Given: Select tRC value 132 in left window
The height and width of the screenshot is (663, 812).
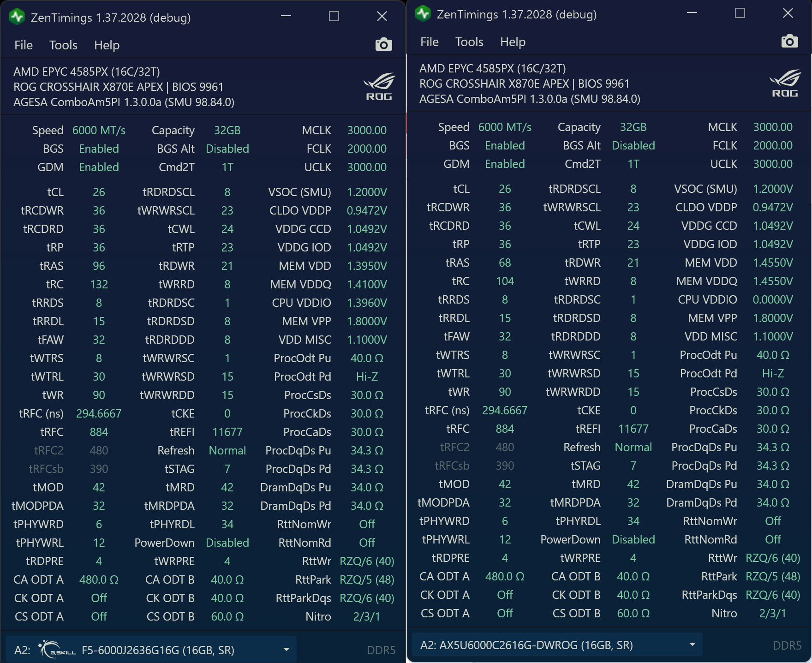Looking at the screenshot, I should click(x=99, y=285).
